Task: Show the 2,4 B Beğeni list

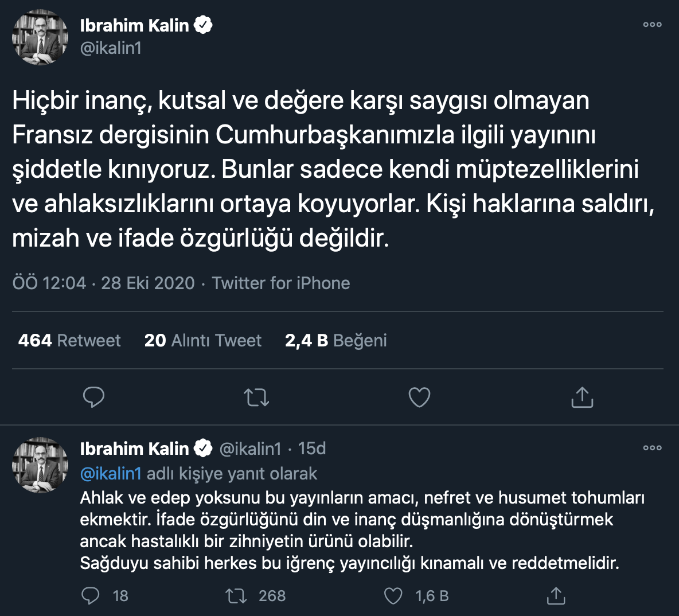Action: (335, 340)
